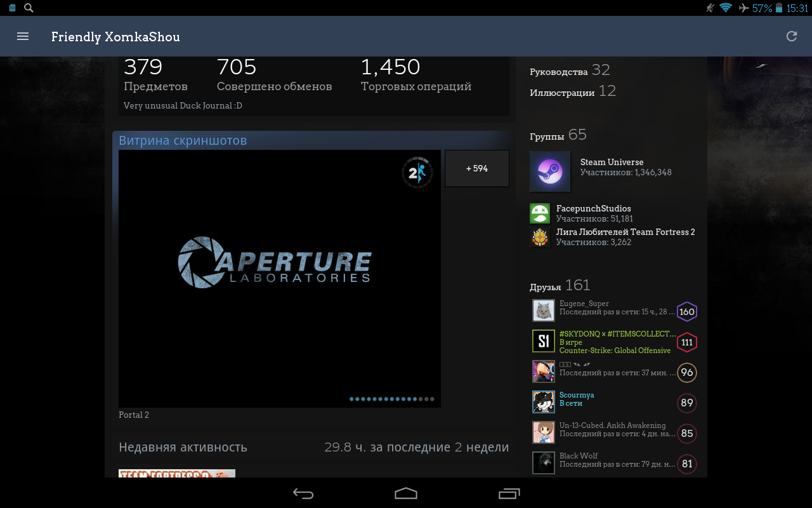812x508 pixels.
Task: Open the Steam Universe group avatar
Action: [x=550, y=171]
